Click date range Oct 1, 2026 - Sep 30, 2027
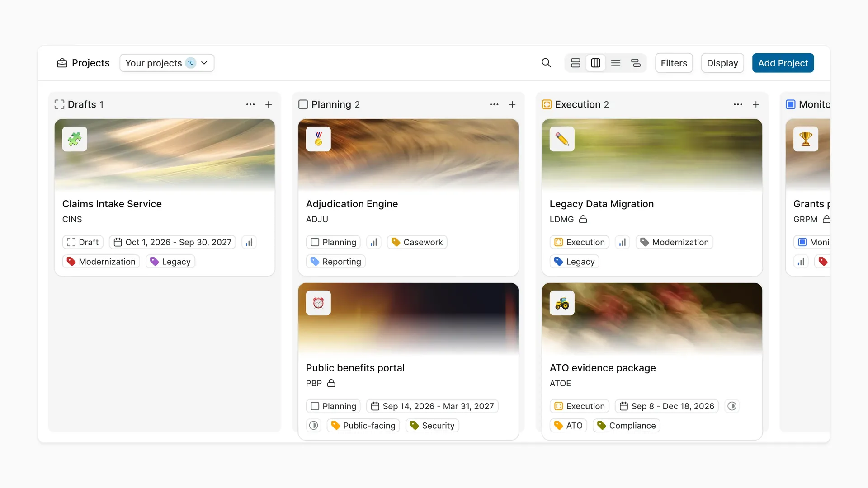 (x=172, y=242)
